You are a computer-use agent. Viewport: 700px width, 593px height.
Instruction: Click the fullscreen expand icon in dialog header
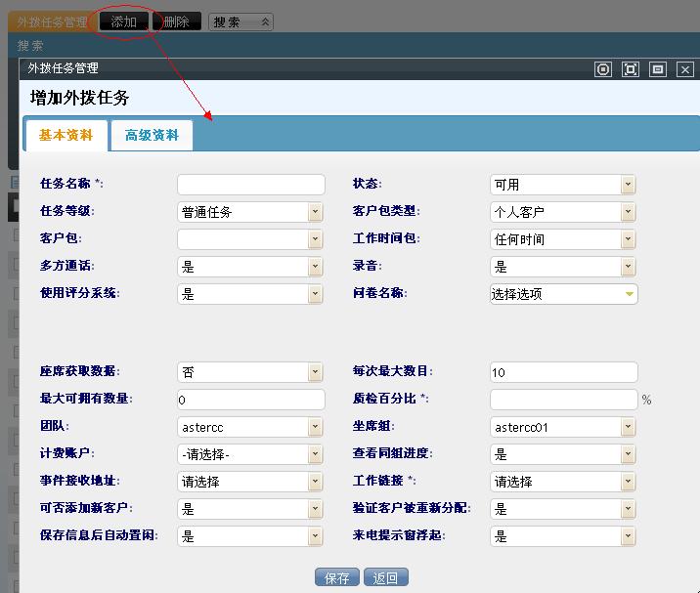tap(631, 69)
